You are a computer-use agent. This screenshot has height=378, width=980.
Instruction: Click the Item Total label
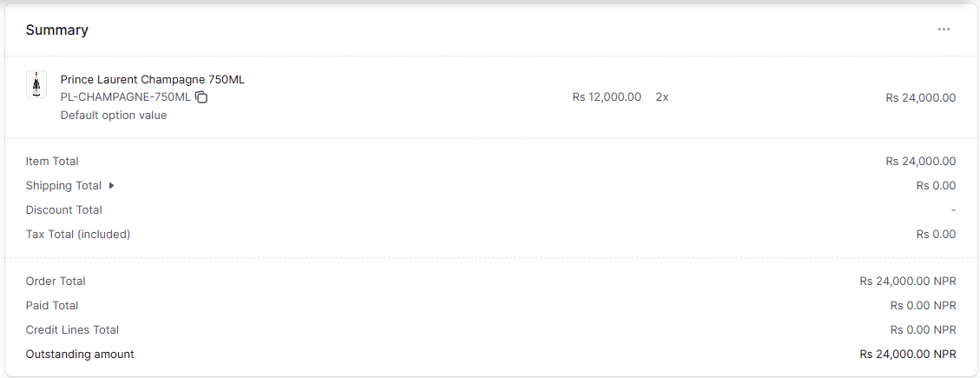click(x=52, y=162)
